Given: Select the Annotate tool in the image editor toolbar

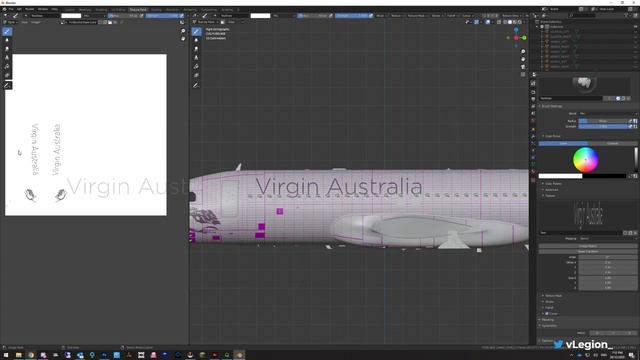Looking at the screenshot, I should [x=7, y=85].
